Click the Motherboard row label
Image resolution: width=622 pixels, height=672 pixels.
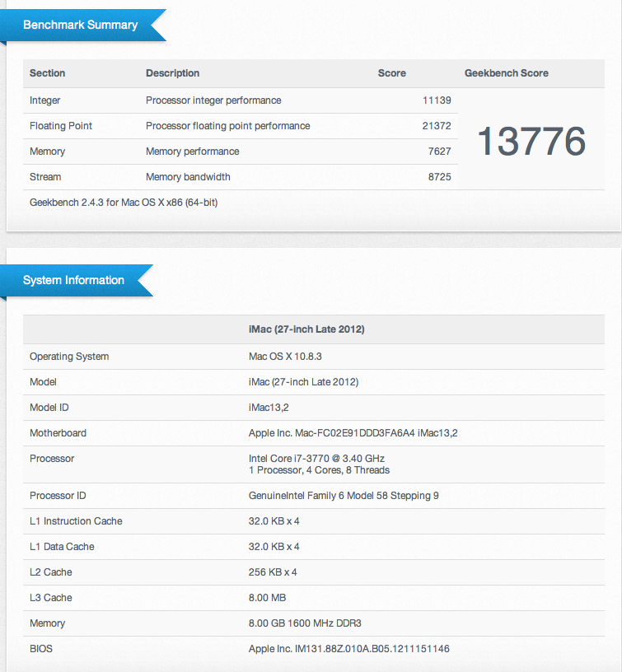pyautogui.click(x=58, y=433)
